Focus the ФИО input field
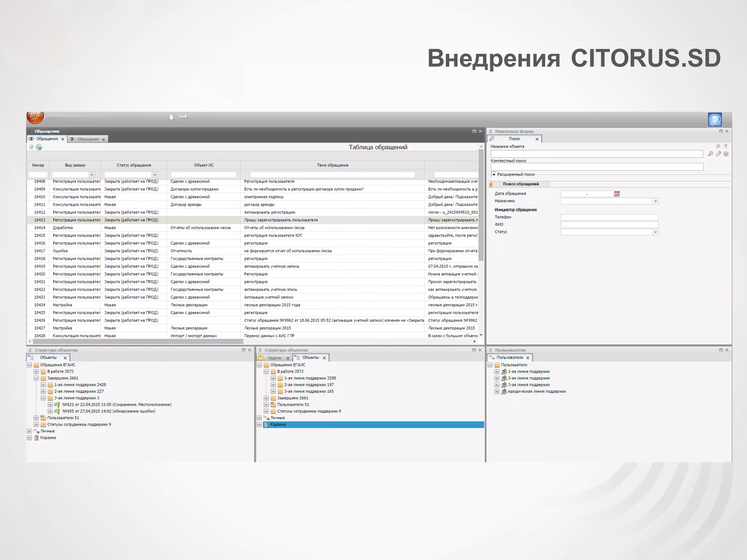 pos(609,225)
